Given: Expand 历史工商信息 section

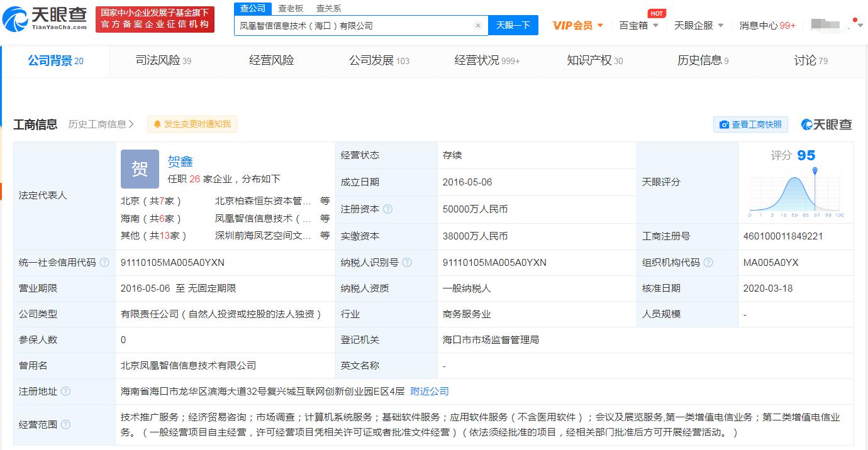Looking at the screenshot, I should pyautogui.click(x=101, y=124).
